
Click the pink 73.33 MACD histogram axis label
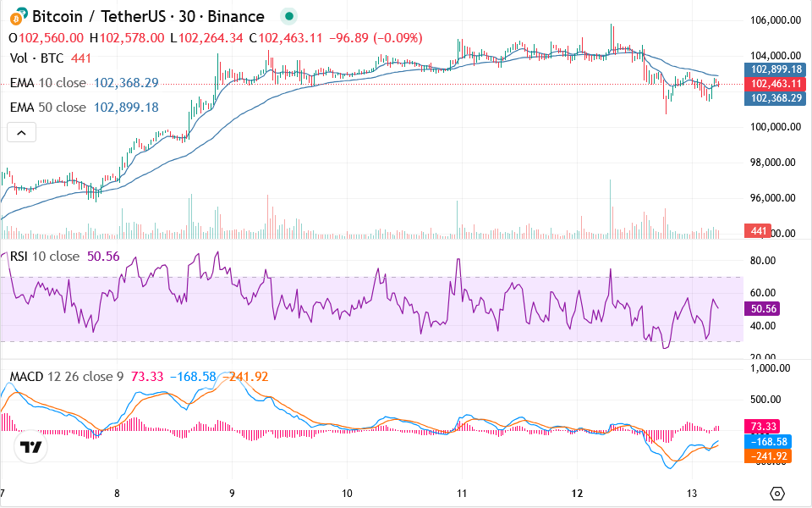762,427
